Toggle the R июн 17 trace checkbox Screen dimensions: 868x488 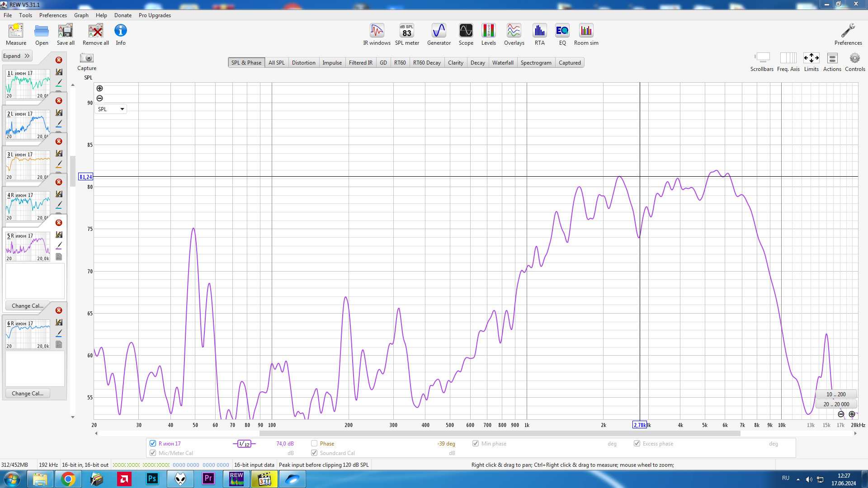(x=153, y=443)
